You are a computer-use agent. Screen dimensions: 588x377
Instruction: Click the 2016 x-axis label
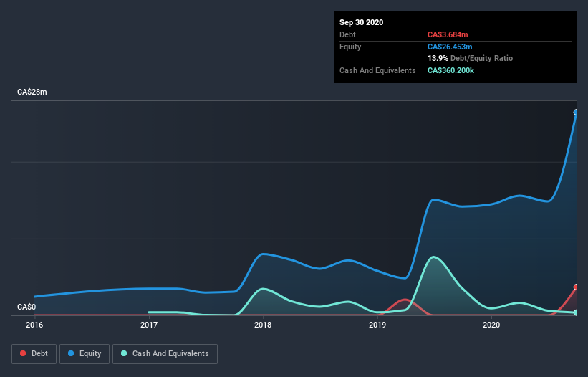[34, 325]
